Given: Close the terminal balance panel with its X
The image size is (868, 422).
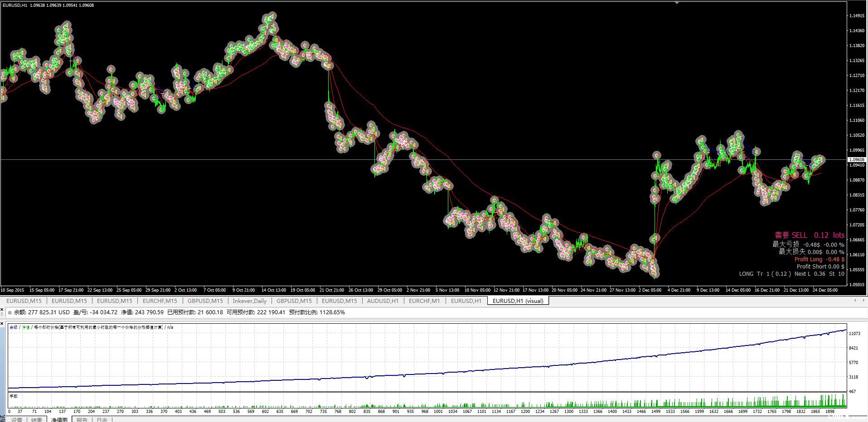Looking at the screenshot, I should pyautogui.click(x=2, y=309).
